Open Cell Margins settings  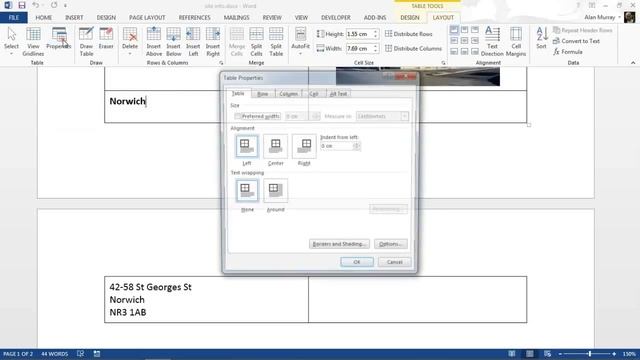point(516,42)
